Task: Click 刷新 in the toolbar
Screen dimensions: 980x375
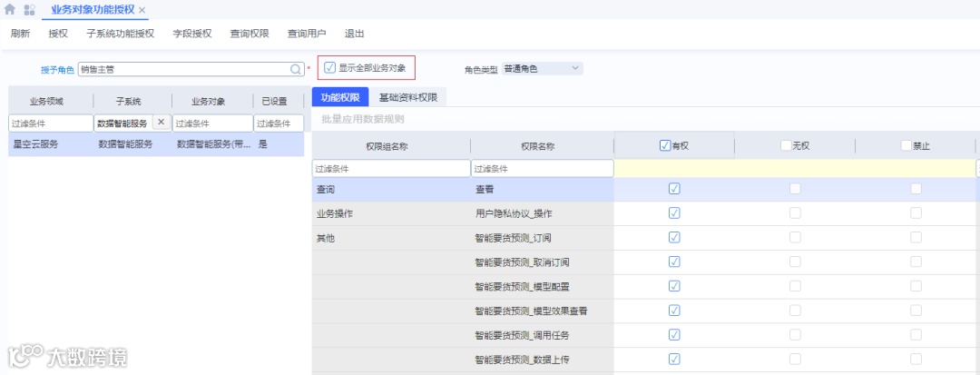Action: pos(21,34)
